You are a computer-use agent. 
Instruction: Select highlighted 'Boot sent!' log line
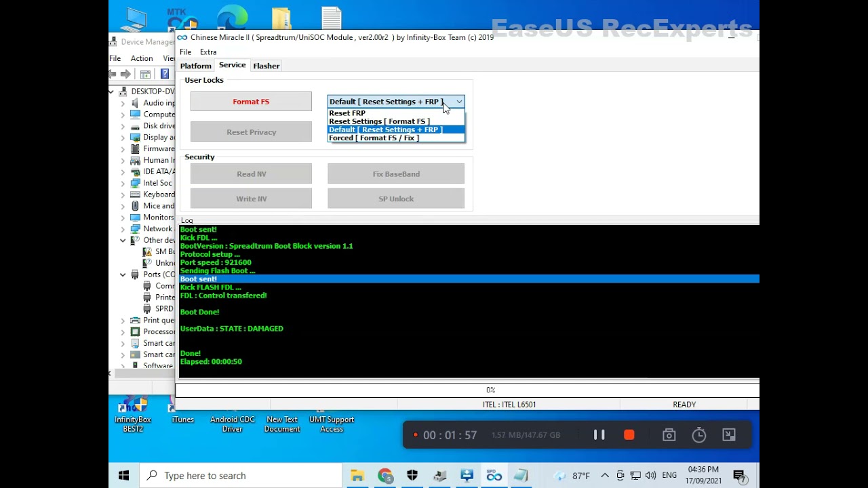(x=469, y=279)
